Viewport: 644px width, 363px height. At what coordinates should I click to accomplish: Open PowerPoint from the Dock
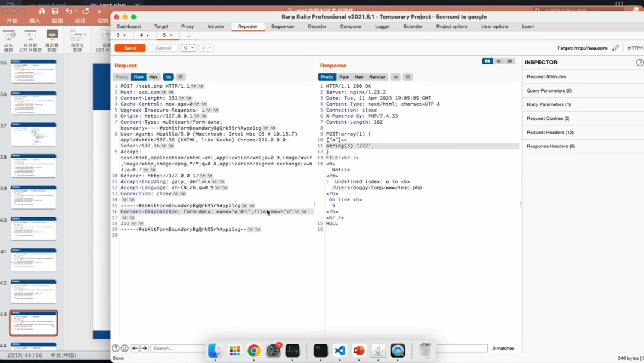pos(359,350)
